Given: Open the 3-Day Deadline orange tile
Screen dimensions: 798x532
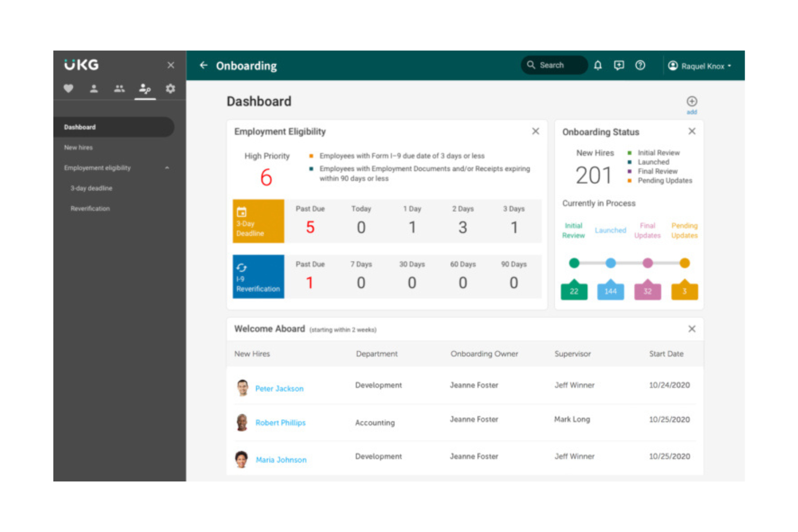Looking at the screenshot, I should coord(258,222).
